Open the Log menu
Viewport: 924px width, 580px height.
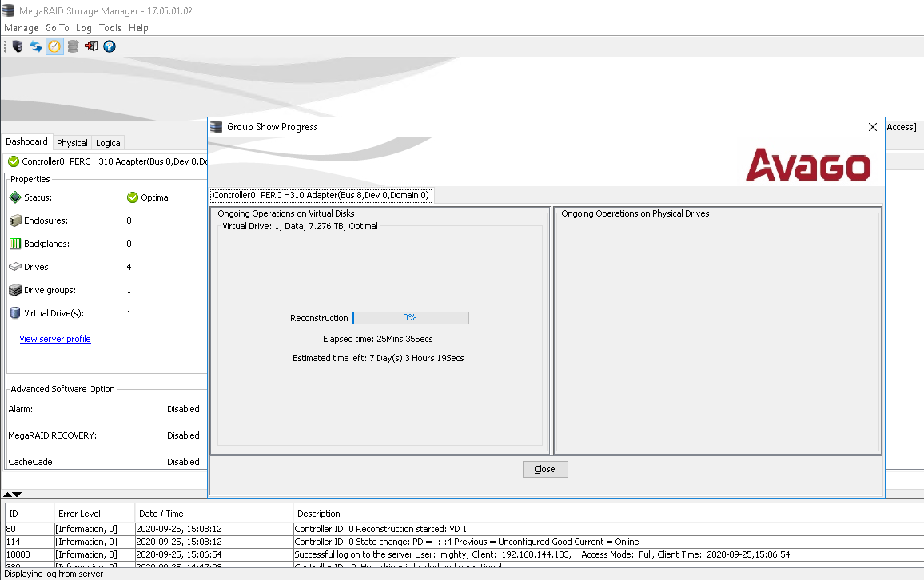coord(84,28)
